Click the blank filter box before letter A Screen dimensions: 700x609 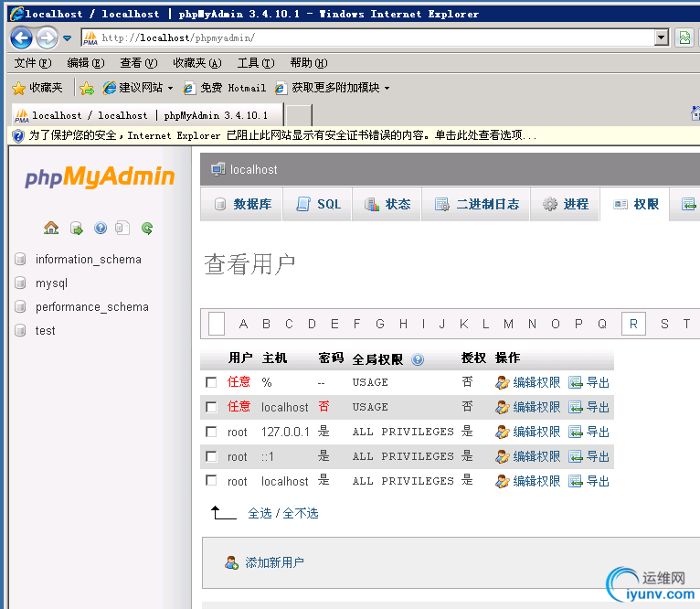coord(217,324)
